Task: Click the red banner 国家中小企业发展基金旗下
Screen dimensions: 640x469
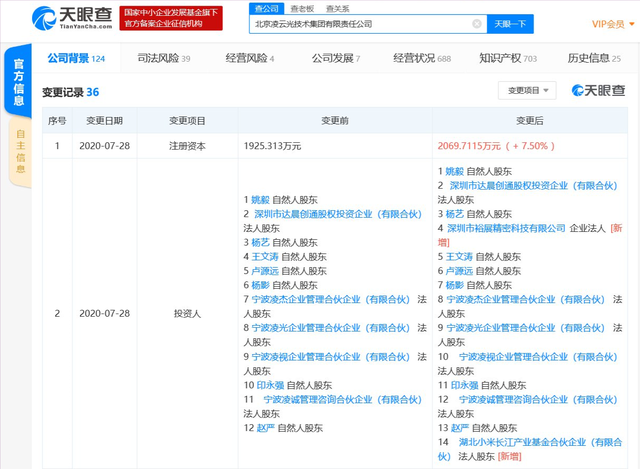Action: (x=171, y=18)
